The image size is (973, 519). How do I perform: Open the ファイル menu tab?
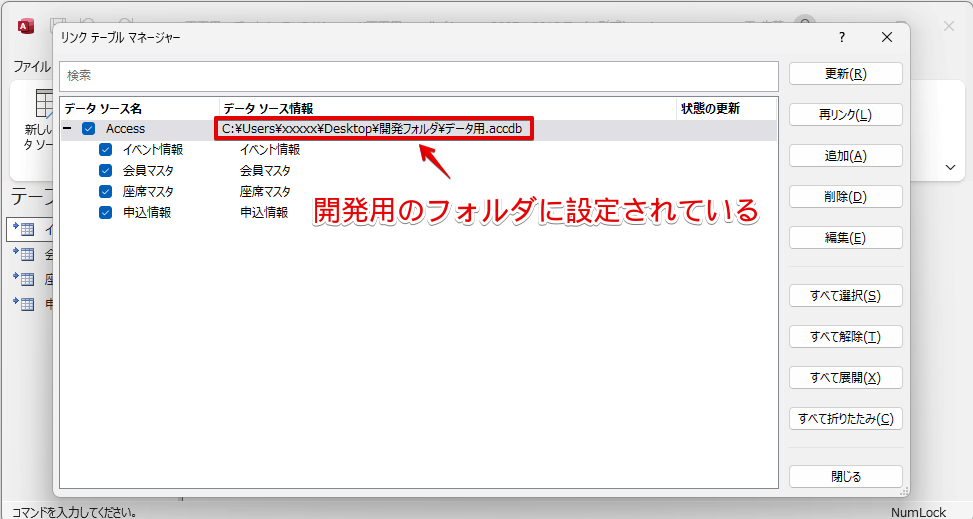[x=31, y=66]
